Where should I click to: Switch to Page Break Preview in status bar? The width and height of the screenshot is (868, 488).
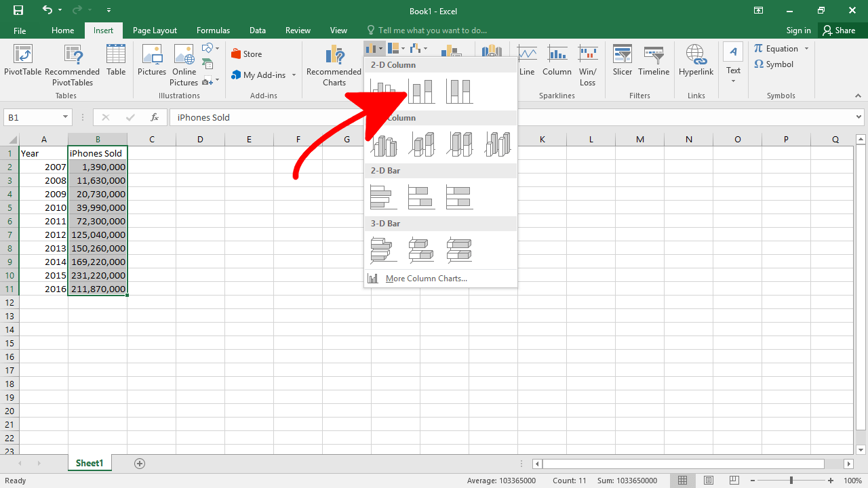click(733, 481)
